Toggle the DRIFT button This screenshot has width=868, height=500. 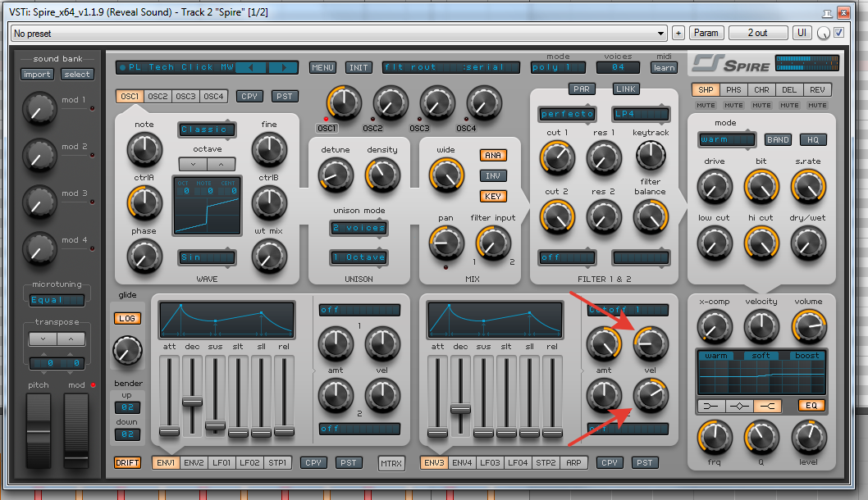tap(127, 463)
